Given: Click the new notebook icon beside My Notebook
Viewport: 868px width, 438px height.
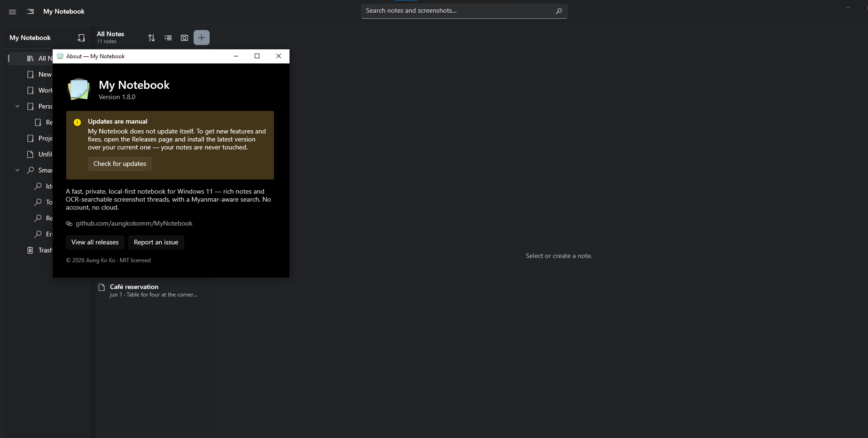Looking at the screenshot, I should pos(81,38).
